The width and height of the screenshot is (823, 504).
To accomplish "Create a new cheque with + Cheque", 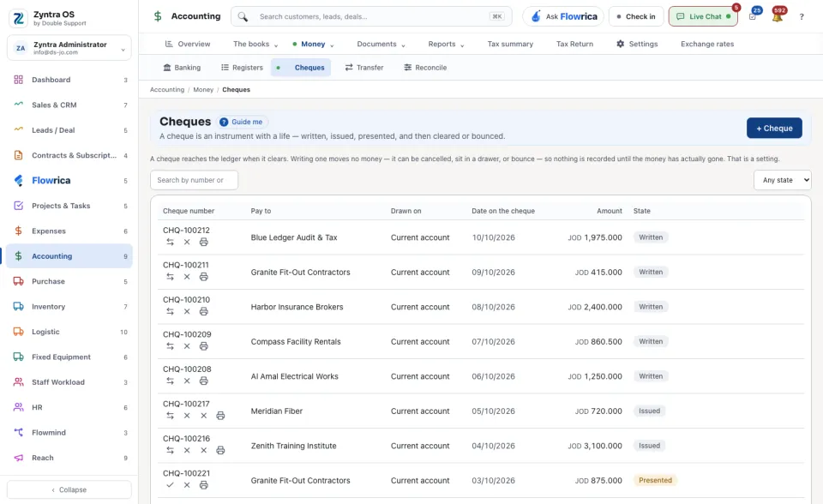I will click(774, 128).
